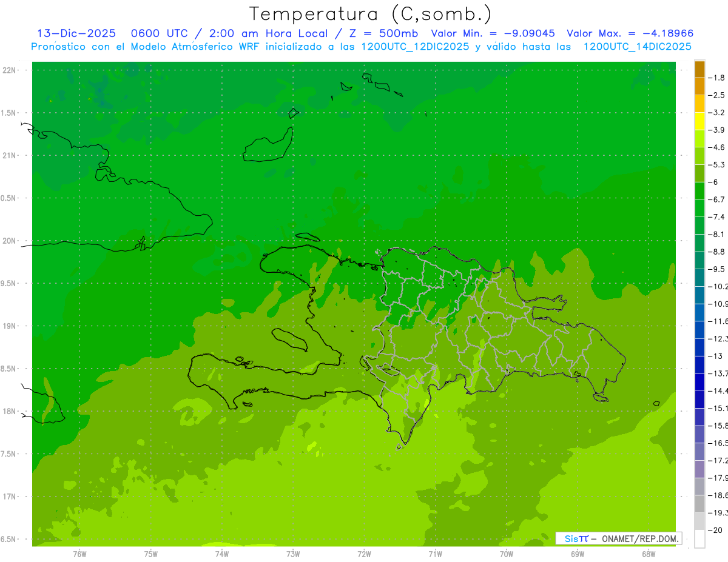Click the '-12.3' colorbar label
Viewport: 728px width, 562px height.
point(718,338)
